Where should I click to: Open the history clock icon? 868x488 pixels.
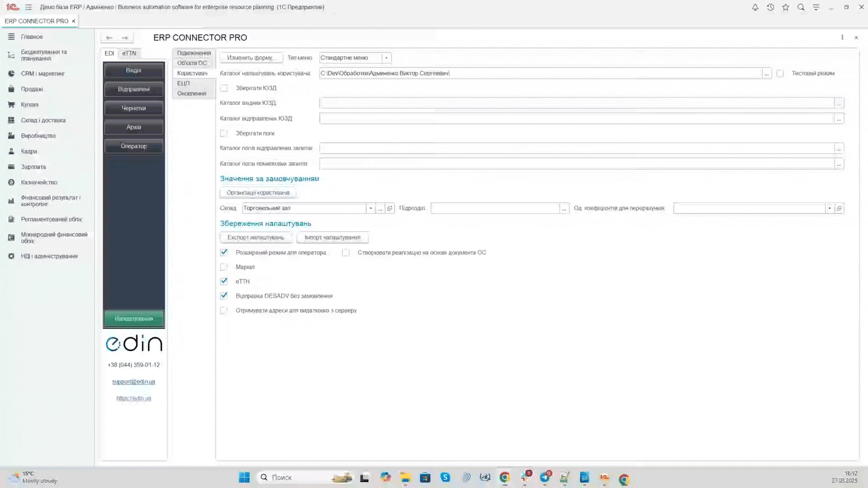click(x=770, y=7)
